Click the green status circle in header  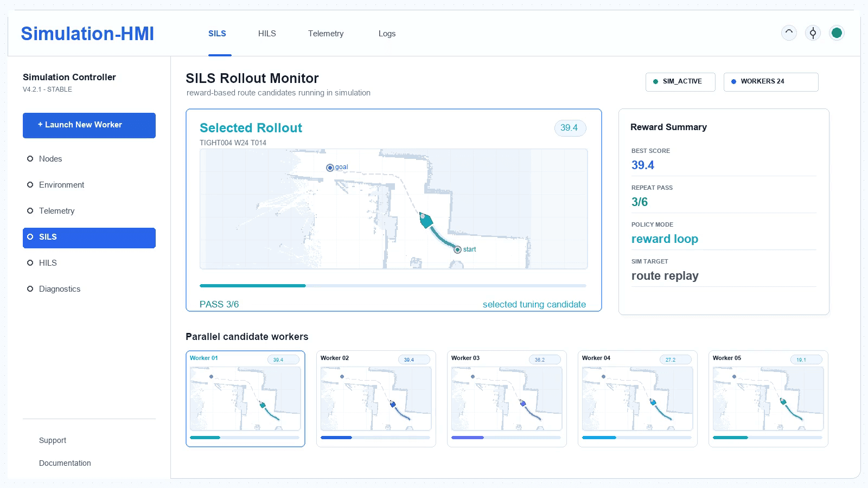837,33
